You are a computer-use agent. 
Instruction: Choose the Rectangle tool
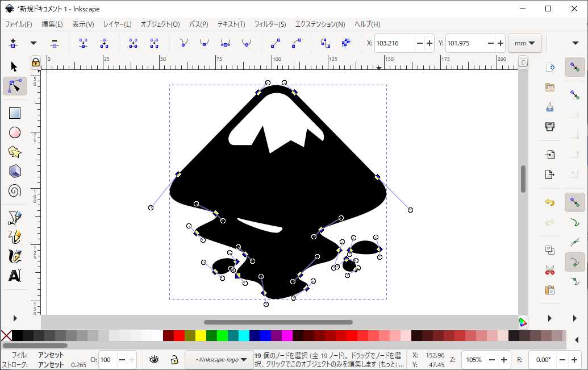15,113
